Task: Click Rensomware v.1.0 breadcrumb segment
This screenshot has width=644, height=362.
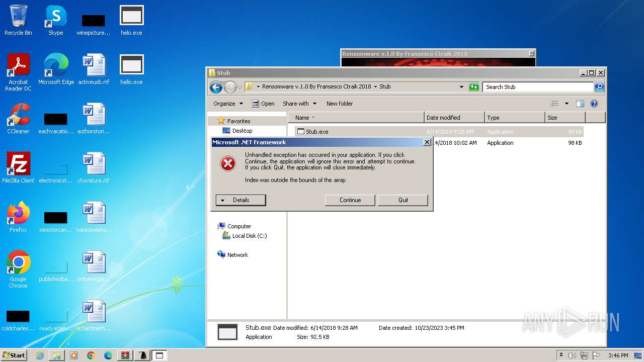Action: point(316,86)
